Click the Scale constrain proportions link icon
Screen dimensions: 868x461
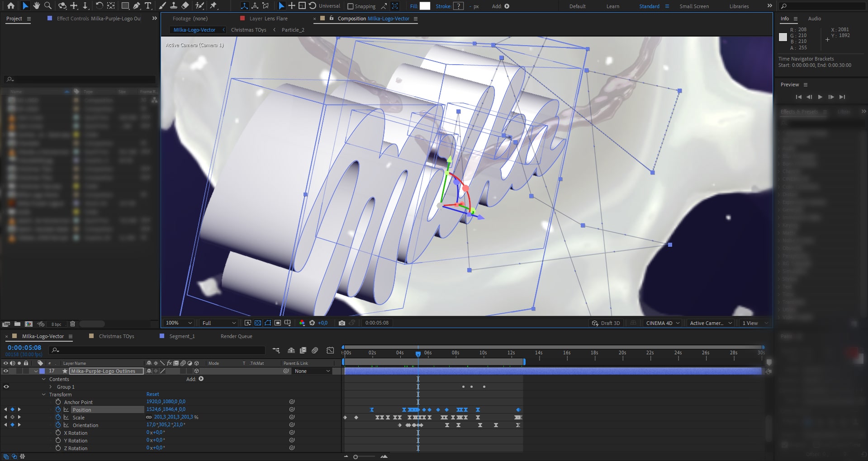coord(149,417)
